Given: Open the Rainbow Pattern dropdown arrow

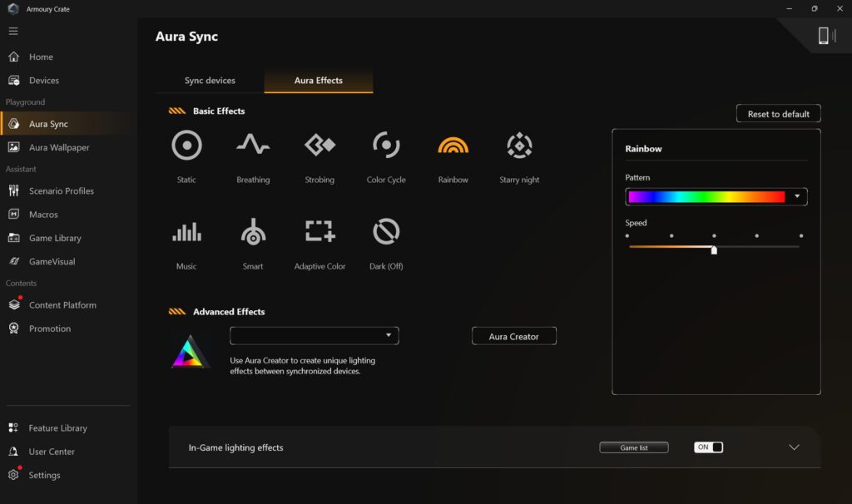Looking at the screenshot, I should click(796, 196).
